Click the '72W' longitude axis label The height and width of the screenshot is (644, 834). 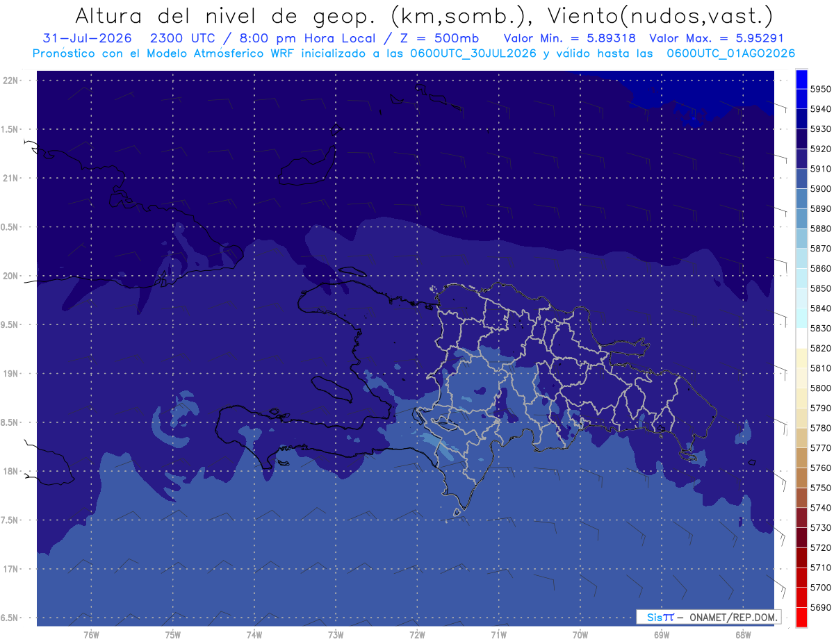(x=417, y=634)
